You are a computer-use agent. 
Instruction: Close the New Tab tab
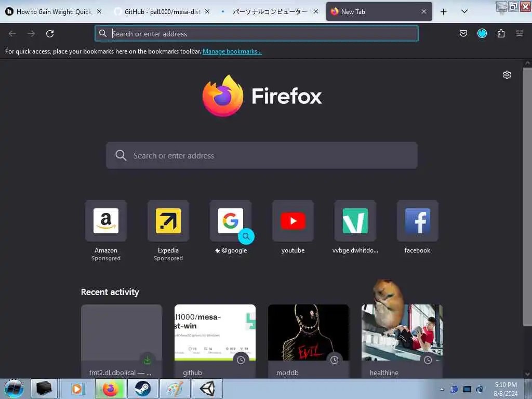click(x=424, y=11)
